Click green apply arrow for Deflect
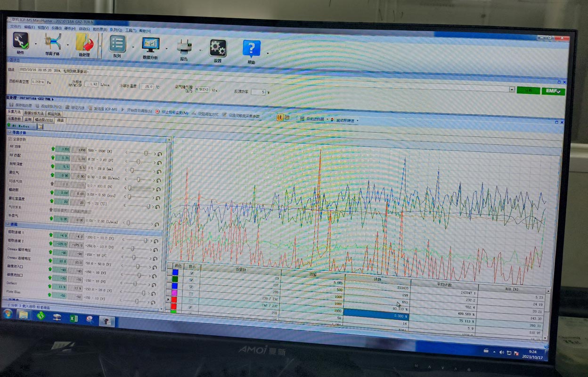The width and height of the screenshot is (588, 377). (50, 286)
